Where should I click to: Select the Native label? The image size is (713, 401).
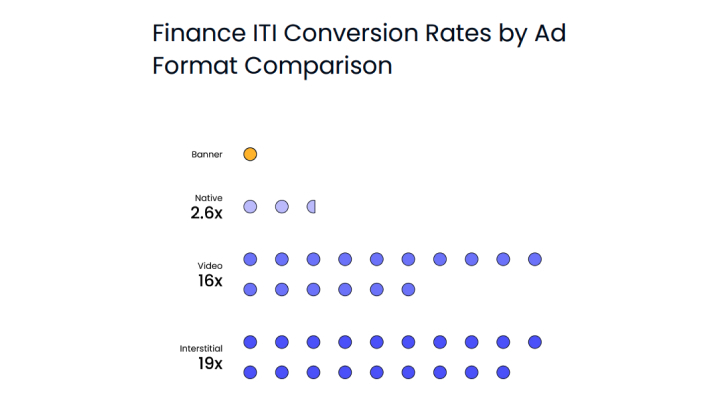coord(209,198)
